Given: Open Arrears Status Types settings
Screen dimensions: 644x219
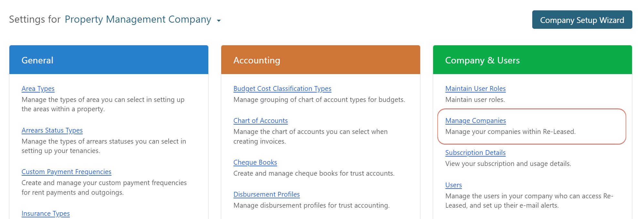Looking at the screenshot, I should pos(52,130).
